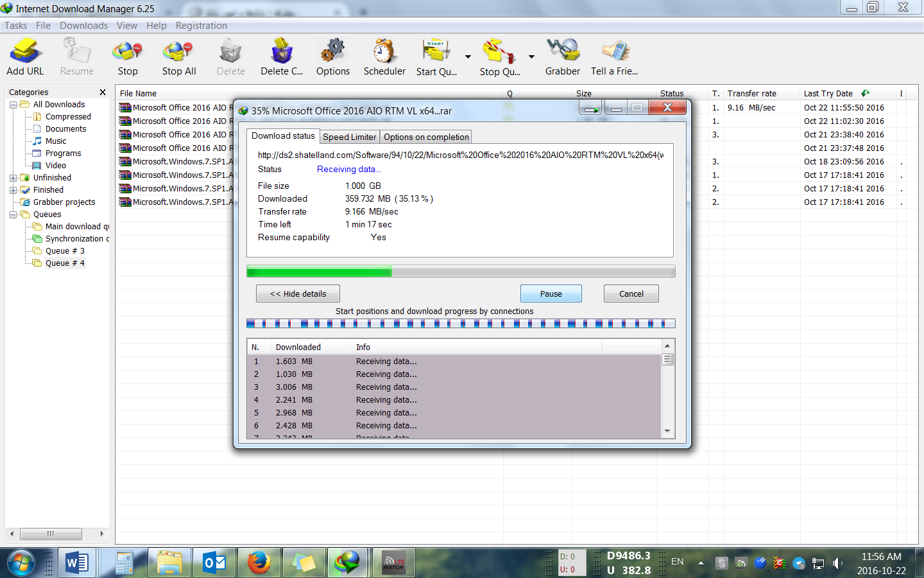
Task: Sort list by File Name column
Action: click(x=309, y=93)
